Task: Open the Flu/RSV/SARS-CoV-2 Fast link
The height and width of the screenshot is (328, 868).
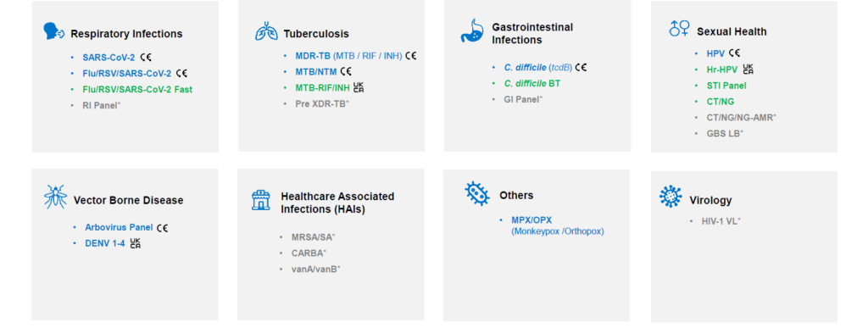Action: pos(138,89)
